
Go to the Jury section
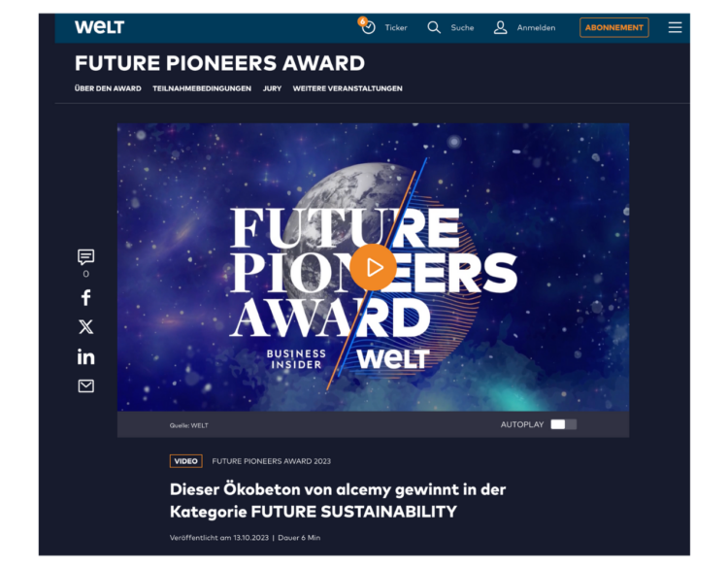pyautogui.click(x=272, y=88)
